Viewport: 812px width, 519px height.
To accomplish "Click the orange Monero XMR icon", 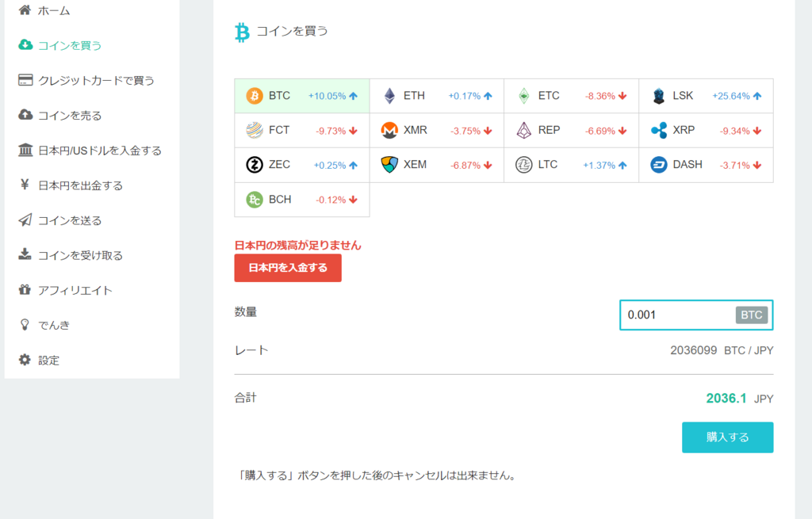I will (x=389, y=131).
